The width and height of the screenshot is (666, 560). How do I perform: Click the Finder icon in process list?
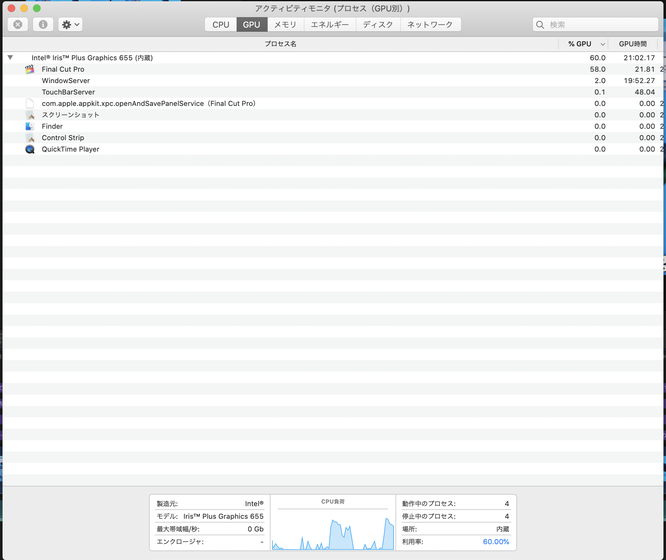(29, 126)
